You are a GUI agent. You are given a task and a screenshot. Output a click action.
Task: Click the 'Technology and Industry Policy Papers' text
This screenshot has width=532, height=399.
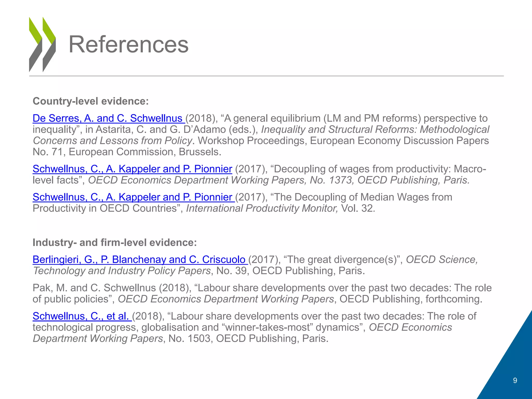pos(122,271)
